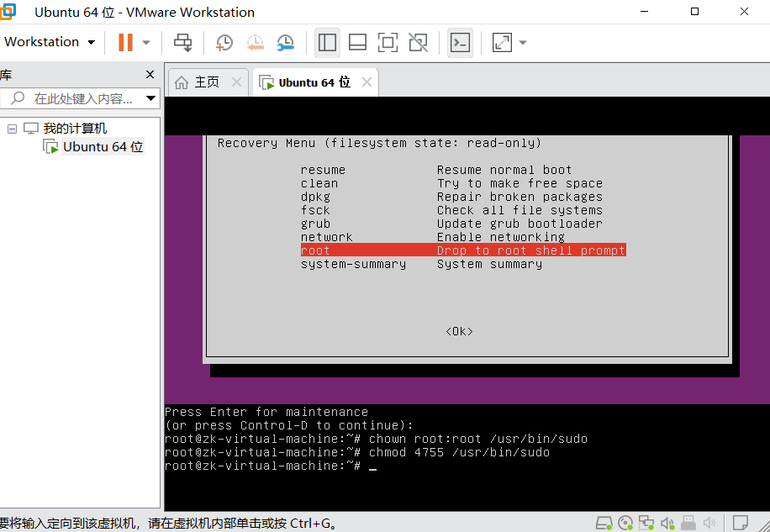Click the Ubuntu VM icon in library tree
Screen dimensions: 770x532
[x=50, y=147]
